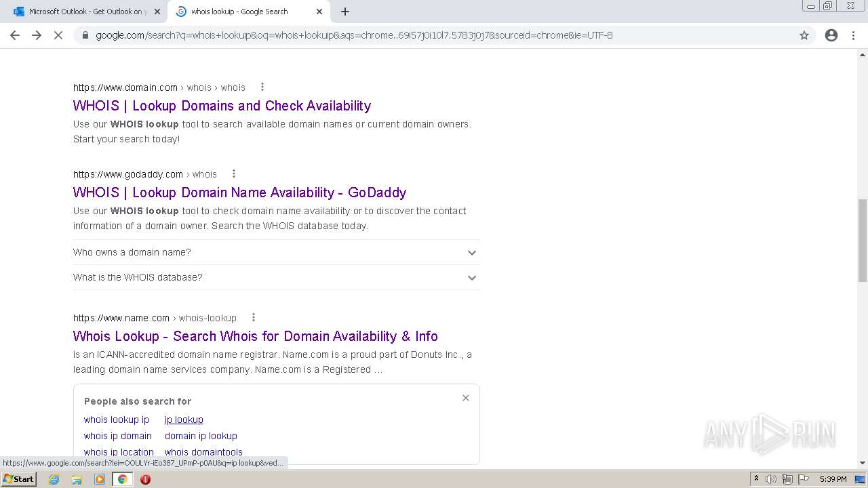Open a new tab with the plus button
This screenshot has width=868, height=488.
pos(344,12)
